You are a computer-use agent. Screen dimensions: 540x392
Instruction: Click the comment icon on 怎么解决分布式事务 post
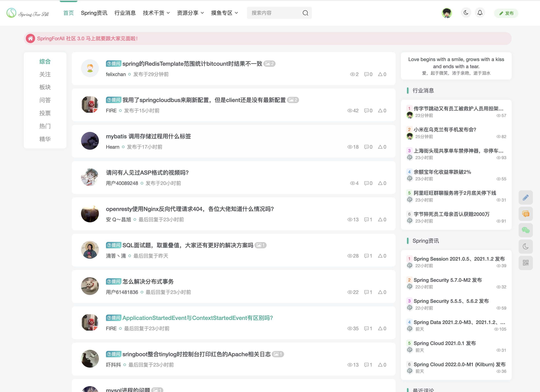(366, 292)
